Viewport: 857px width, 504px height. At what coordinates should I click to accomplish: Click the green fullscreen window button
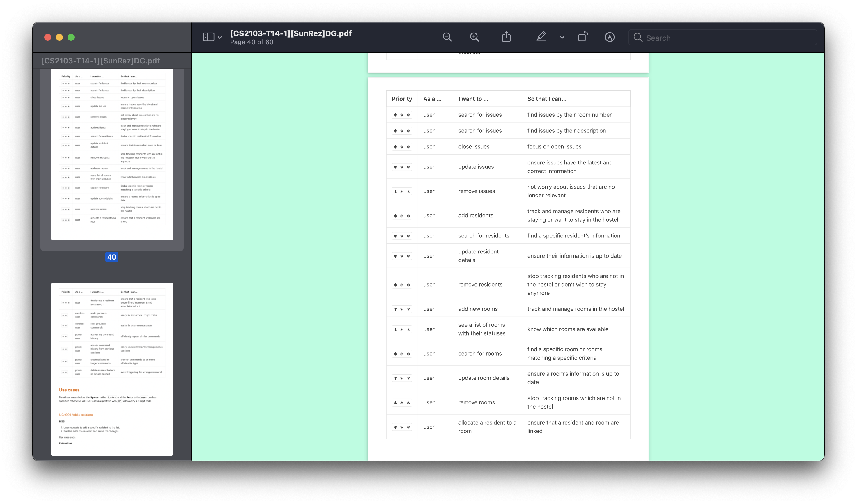coord(71,37)
